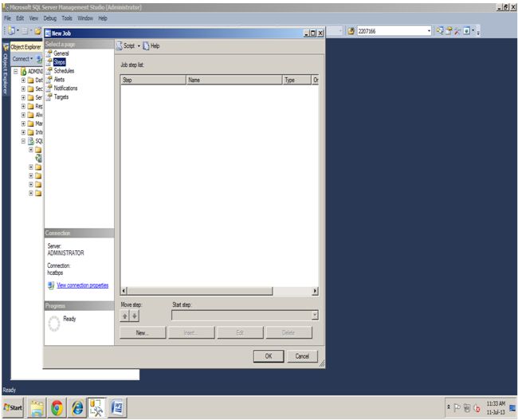Screen dimensions: 518x420
Task: Expand the Ser folder node
Action: pyautogui.click(x=23, y=97)
